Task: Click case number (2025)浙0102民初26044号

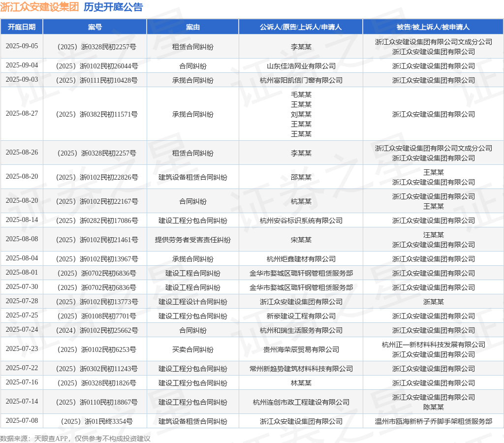Action: [x=97, y=66]
